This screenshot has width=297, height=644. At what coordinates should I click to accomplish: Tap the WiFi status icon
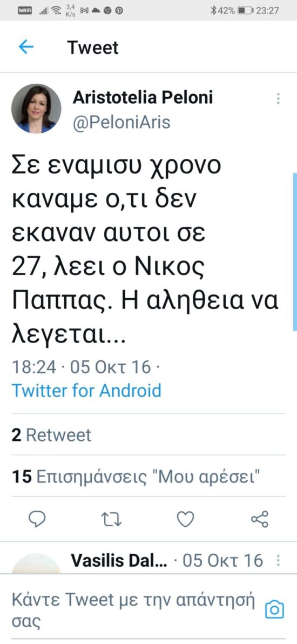pos(55,11)
